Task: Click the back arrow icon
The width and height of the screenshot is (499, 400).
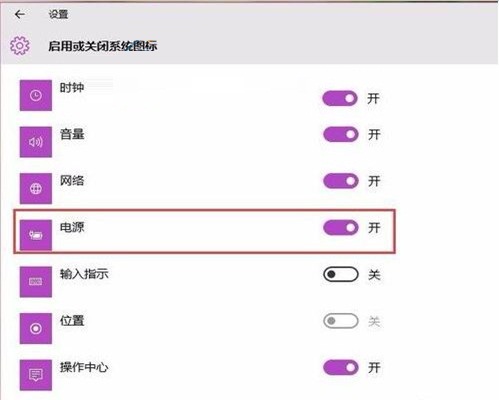Action: (x=20, y=14)
